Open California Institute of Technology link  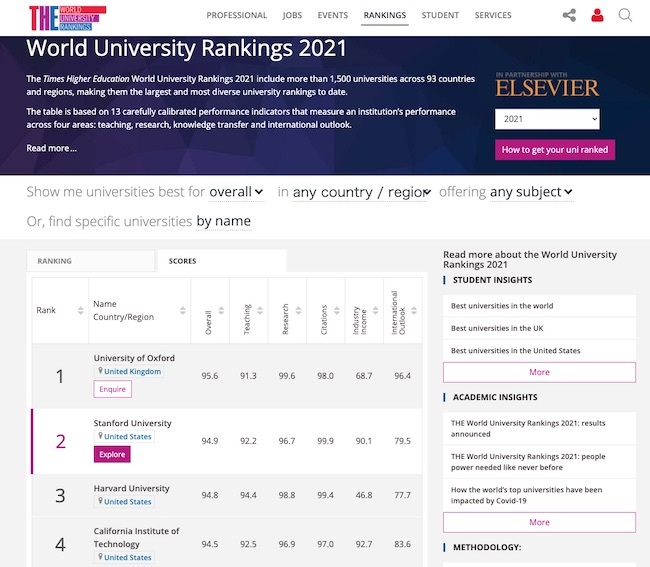tap(136, 537)
